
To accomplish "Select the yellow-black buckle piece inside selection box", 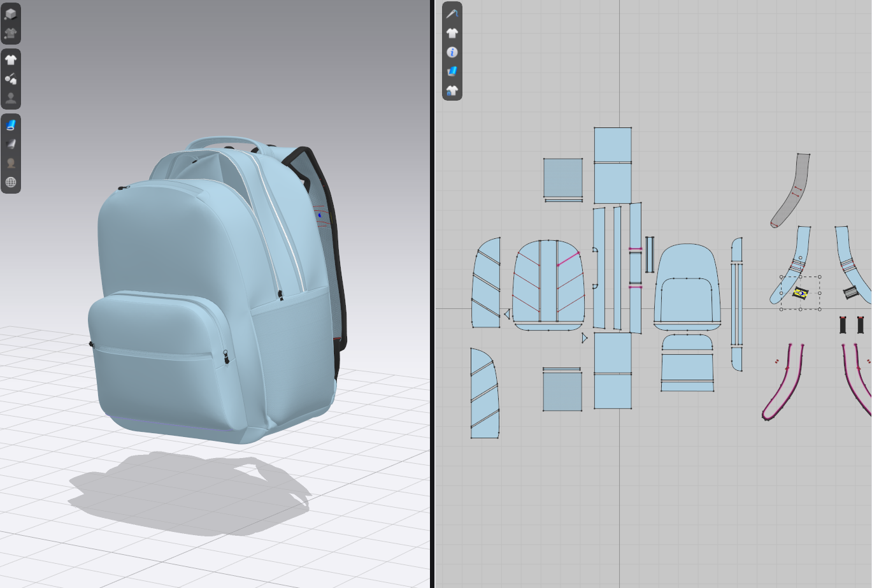I will tap(801, 294).
